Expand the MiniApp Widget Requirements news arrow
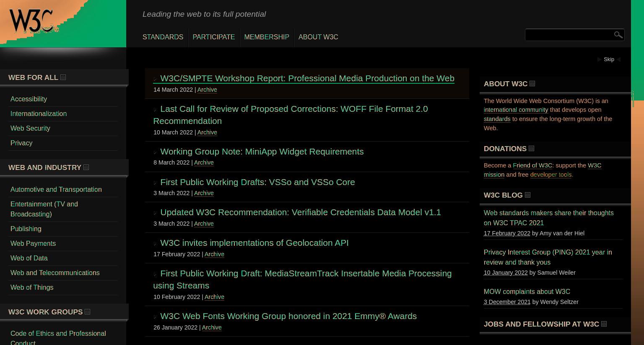Screen dimensions: 644x345 click(x=156, y=152)
